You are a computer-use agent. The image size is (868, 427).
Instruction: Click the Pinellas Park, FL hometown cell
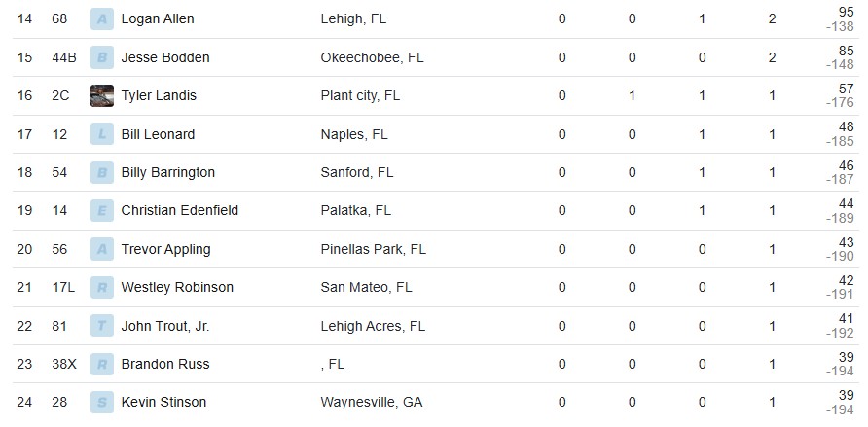tap(373, 249)
